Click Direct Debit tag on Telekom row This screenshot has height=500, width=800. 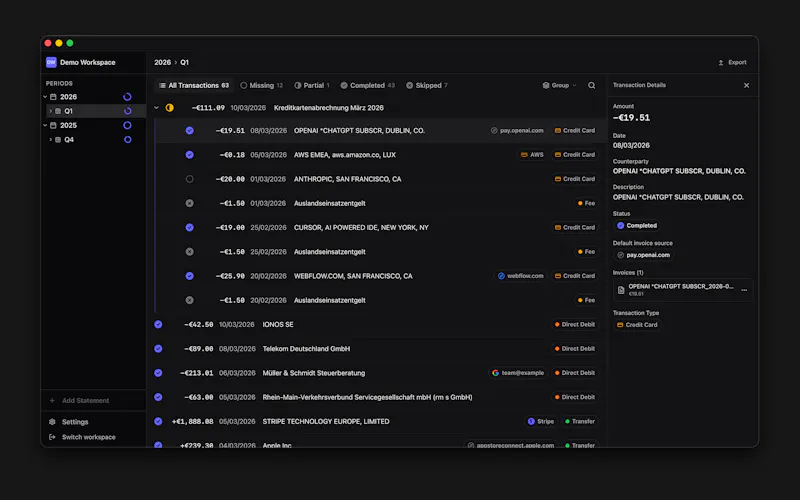[x=574, y=348]
